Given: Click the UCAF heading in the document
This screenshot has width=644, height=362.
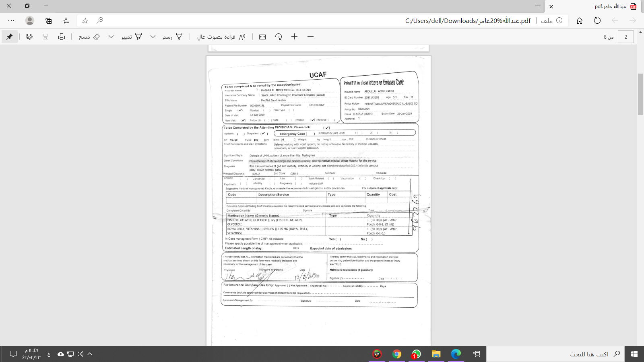Looking at the screenshot, I should point(318,75).
